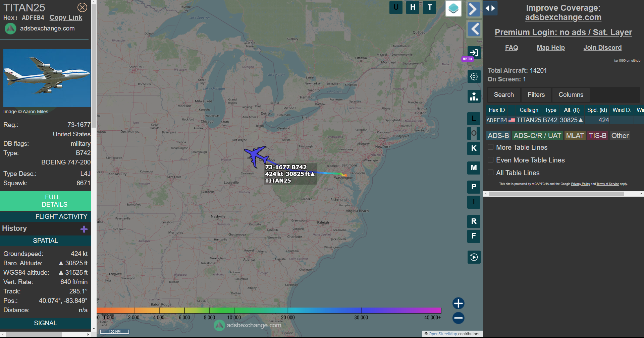Enable Even More Table Lines checkbox

(x=490, y=160)
